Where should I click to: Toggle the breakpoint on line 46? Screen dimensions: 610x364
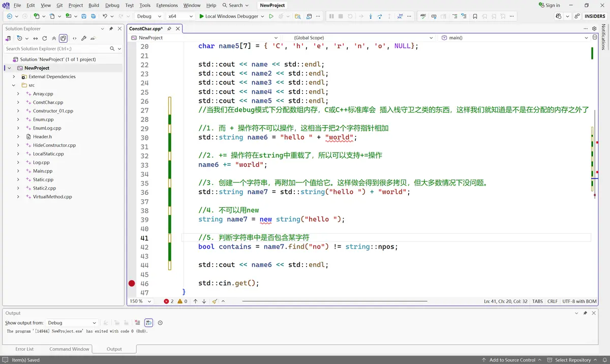(132, 283)
